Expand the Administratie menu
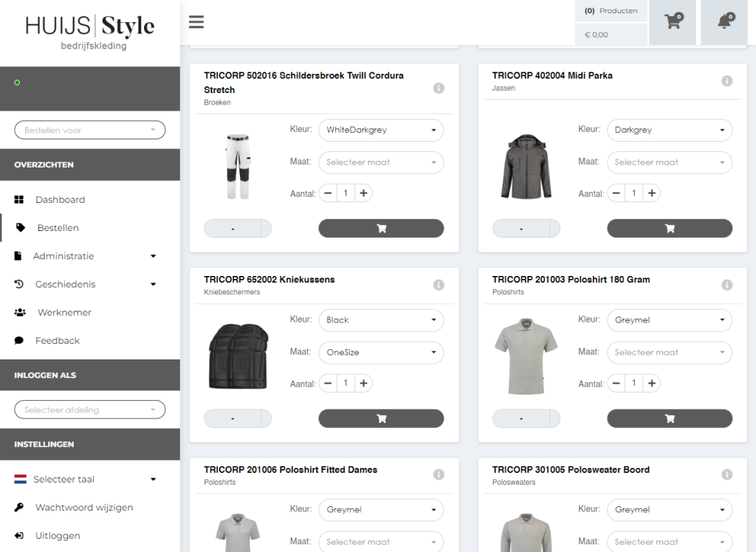This screenshot has height=552, width=756. 85,256
